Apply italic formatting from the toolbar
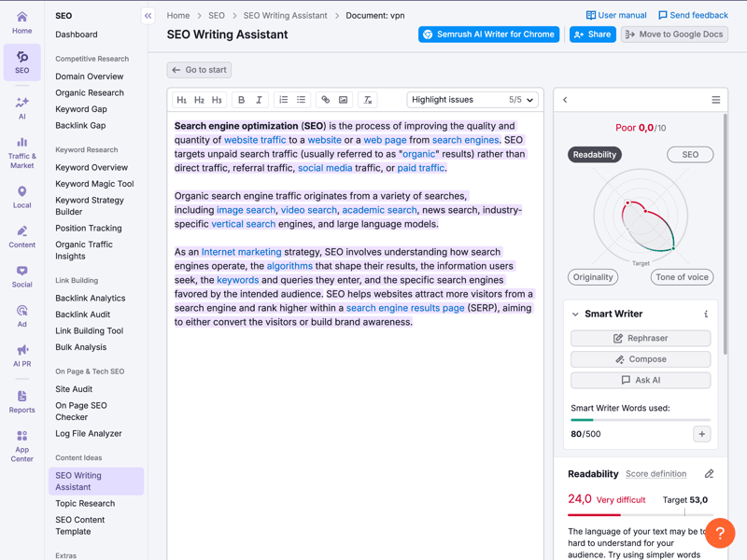 pos(259,100)
